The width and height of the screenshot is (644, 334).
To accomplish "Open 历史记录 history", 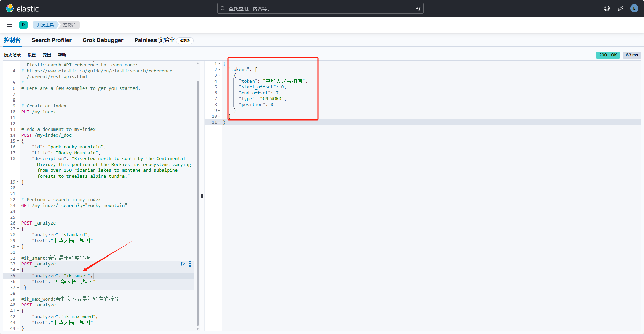I will 12,55.
